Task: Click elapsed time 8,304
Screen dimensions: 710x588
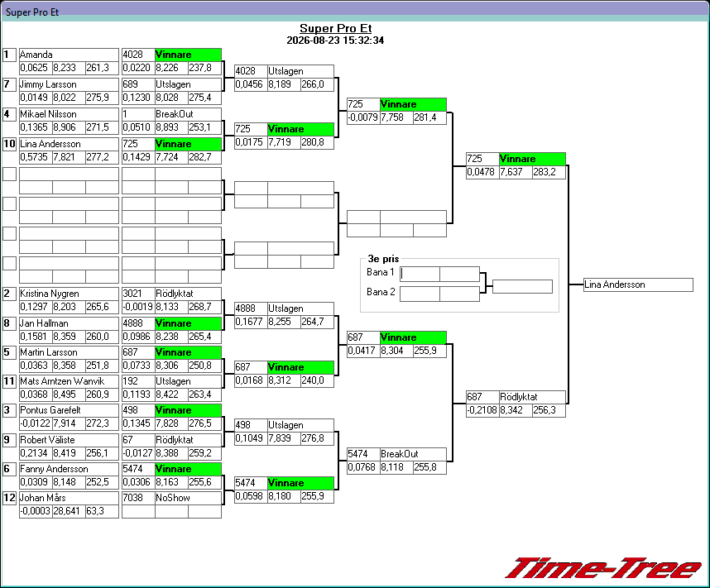Action: tap(396, 351)
